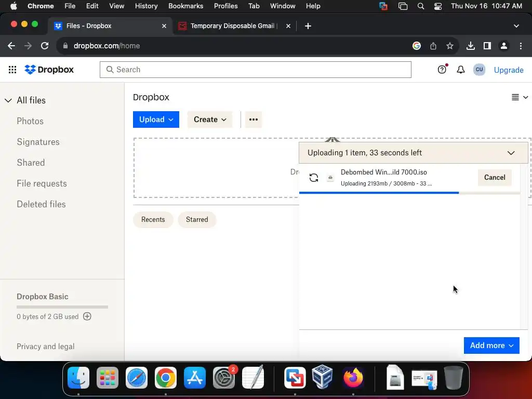This screenshot has width=532, height=399.
Task: Open VirtualBox from the Dock
Action: pyautogui.click(x=322, y=377)
